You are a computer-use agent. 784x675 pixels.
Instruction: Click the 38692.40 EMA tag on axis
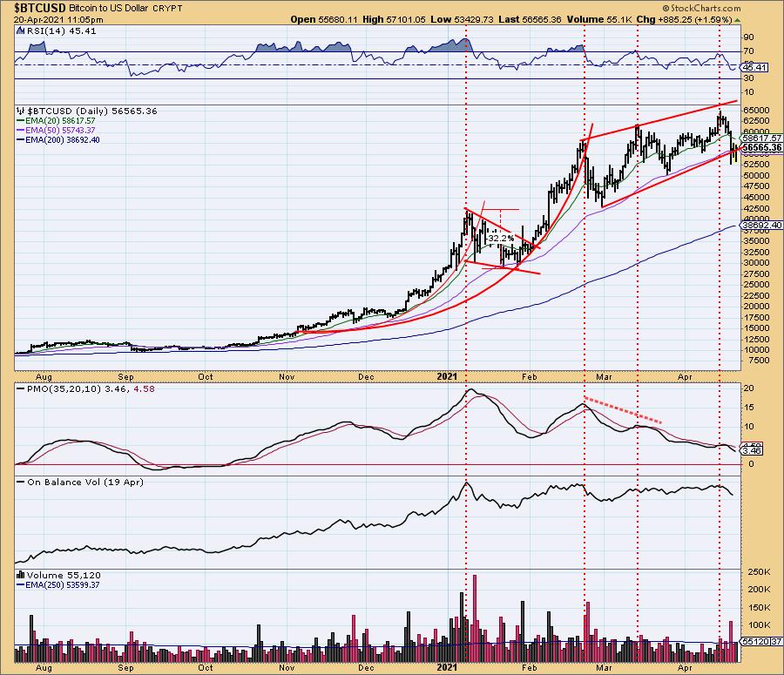761,226
